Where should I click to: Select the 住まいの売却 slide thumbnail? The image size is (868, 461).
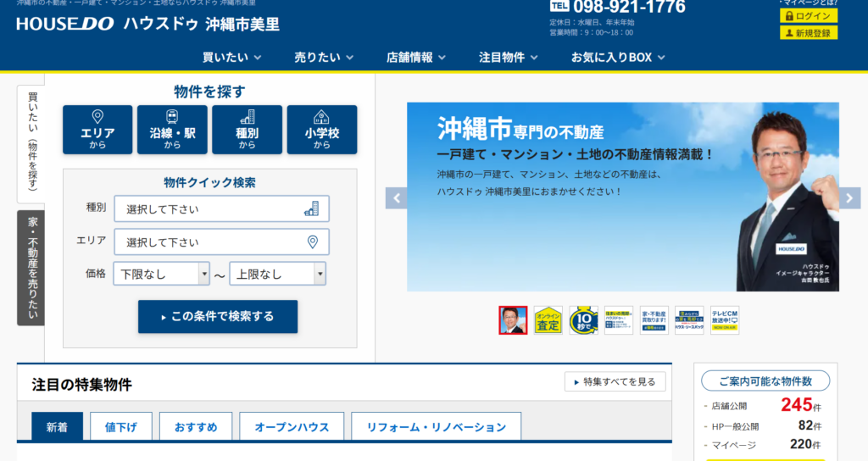619,320
